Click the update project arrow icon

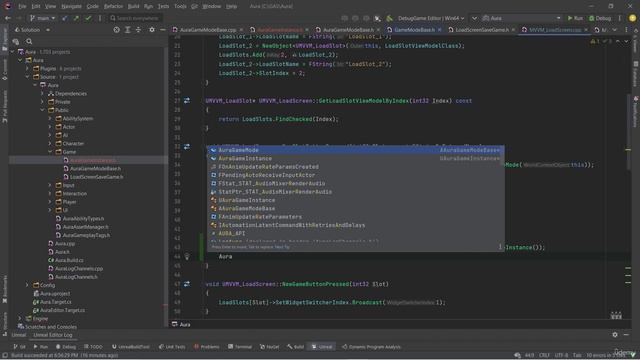tap(64, 18)
